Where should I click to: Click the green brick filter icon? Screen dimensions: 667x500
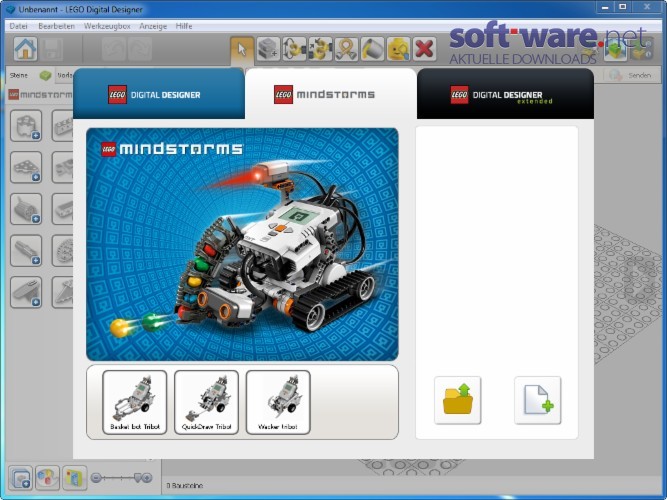tap(45, 75)
